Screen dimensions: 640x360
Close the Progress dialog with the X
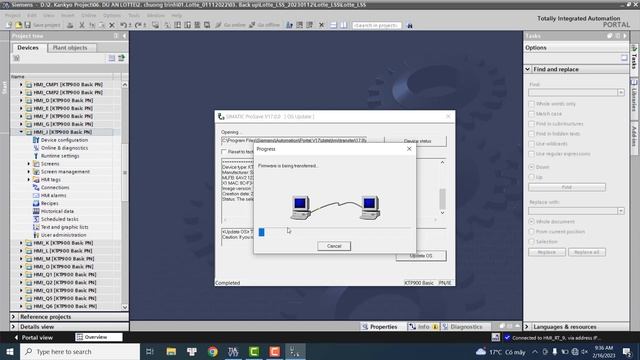point(409,149)
